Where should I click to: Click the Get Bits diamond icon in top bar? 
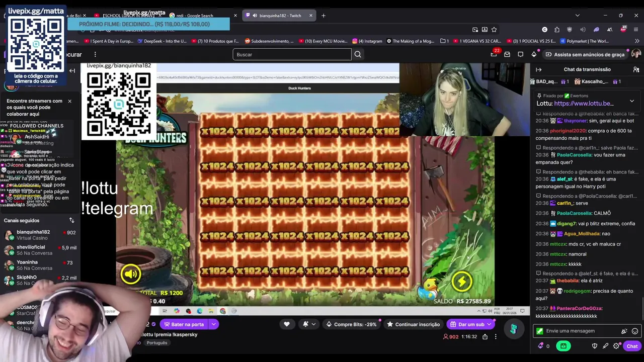[x=534, y=54]
